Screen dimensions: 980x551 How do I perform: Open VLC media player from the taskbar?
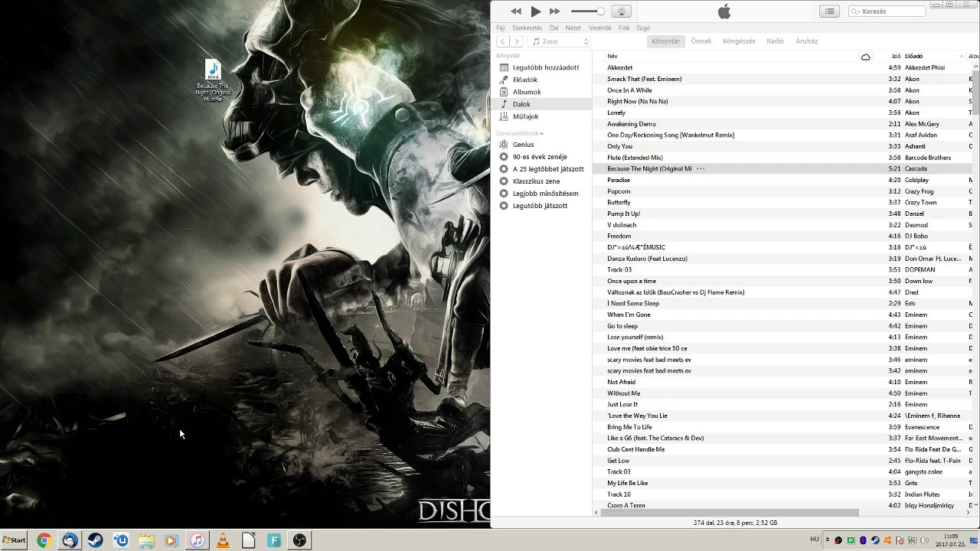click(x=223, y=540)
